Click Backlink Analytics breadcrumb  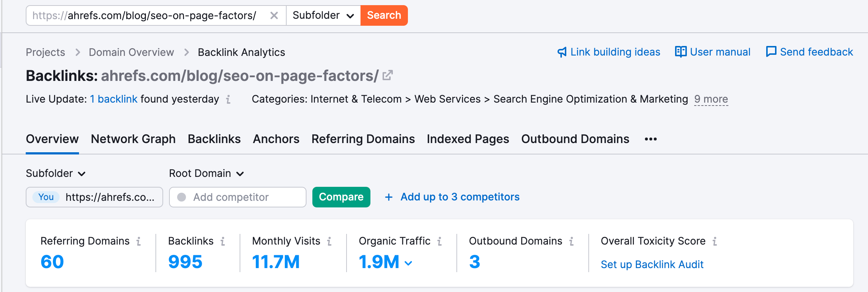point(241,52)
